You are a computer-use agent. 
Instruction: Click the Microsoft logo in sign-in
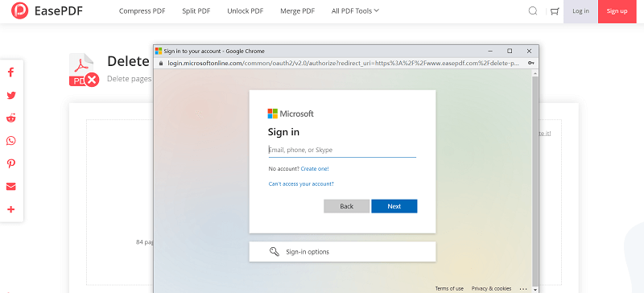point(291,113)
